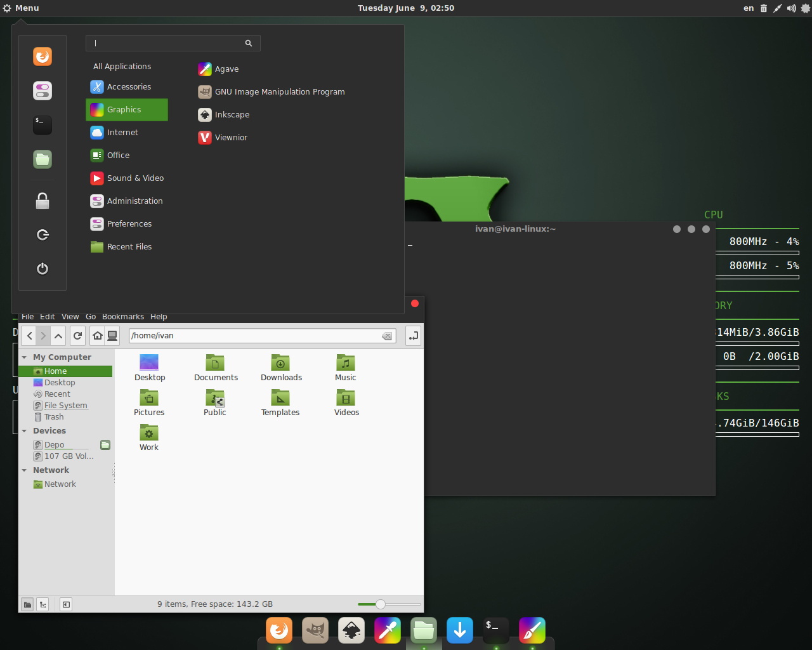Collapse the Devices section
The height and width of the screenshot is (650, 812).
click(25, 431)
